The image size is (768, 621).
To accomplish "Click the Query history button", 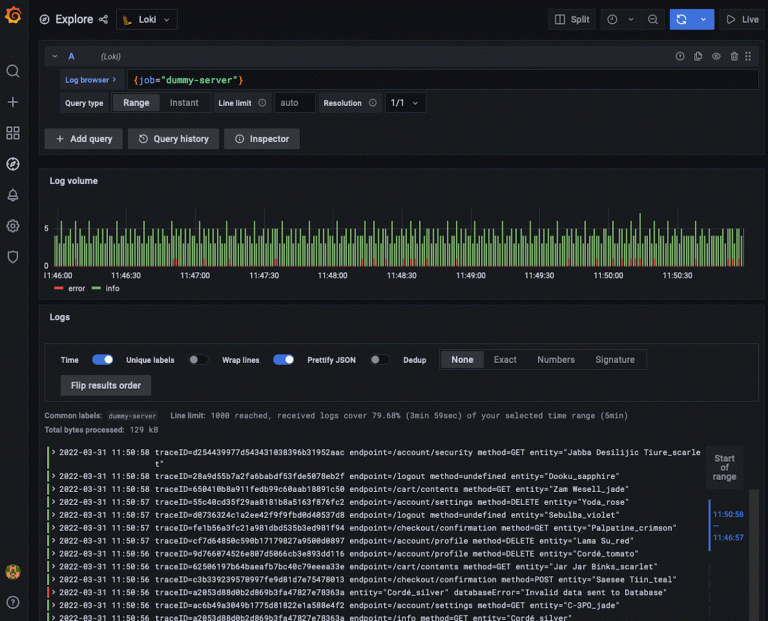I will 174,139.
